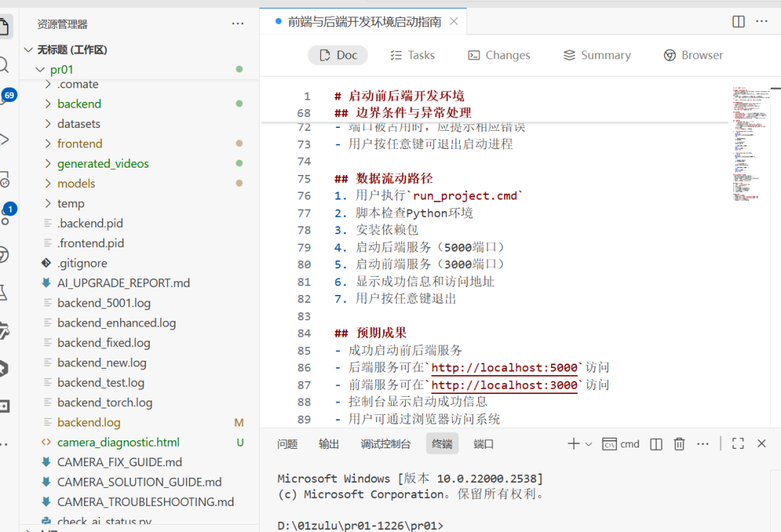Open Explorer panel more actions ellipsis

coord(238,23)
